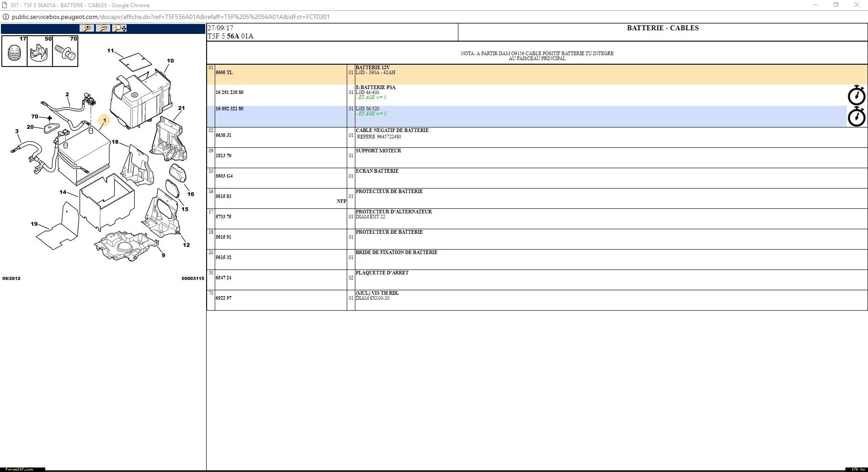Click SUPPORT MOTEUR description

378,151
